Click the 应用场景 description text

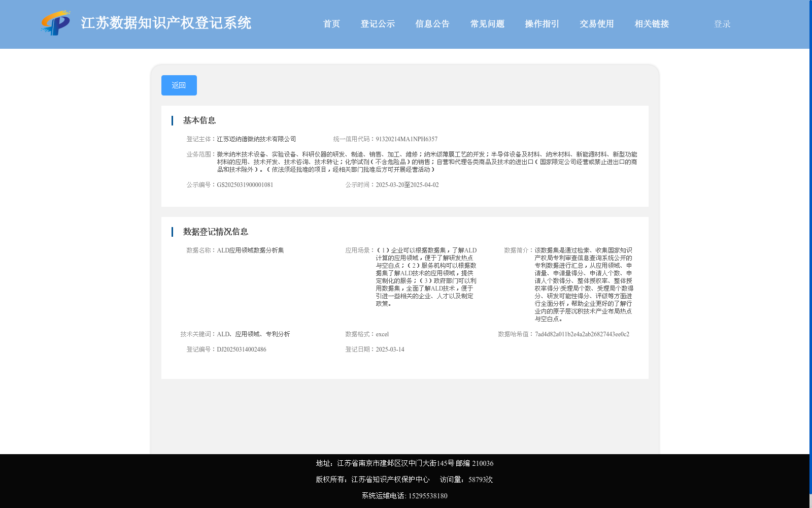(x=426, y=277)
